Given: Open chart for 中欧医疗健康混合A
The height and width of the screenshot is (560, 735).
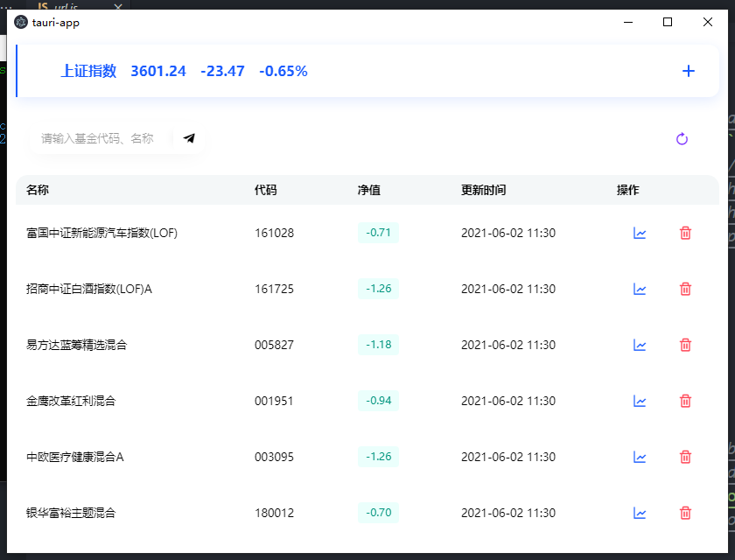Looking at the screenshot, I should click(640, 457).
